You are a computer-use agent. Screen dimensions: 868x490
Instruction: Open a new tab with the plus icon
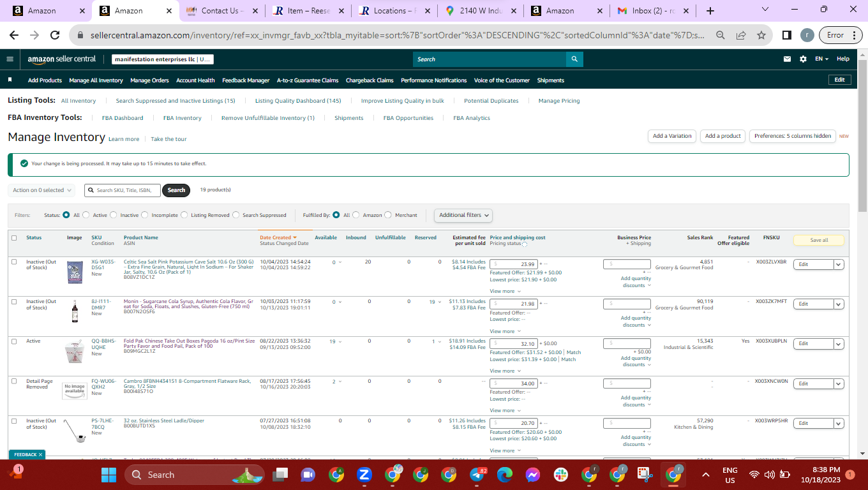point(710,11)
